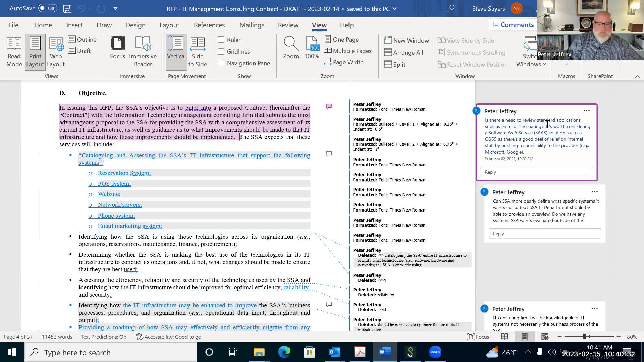Open Customize Quick Access Toolbar dropdown
Image resolution: width=644 pixels, height=362 pixels.
point(115,9)
